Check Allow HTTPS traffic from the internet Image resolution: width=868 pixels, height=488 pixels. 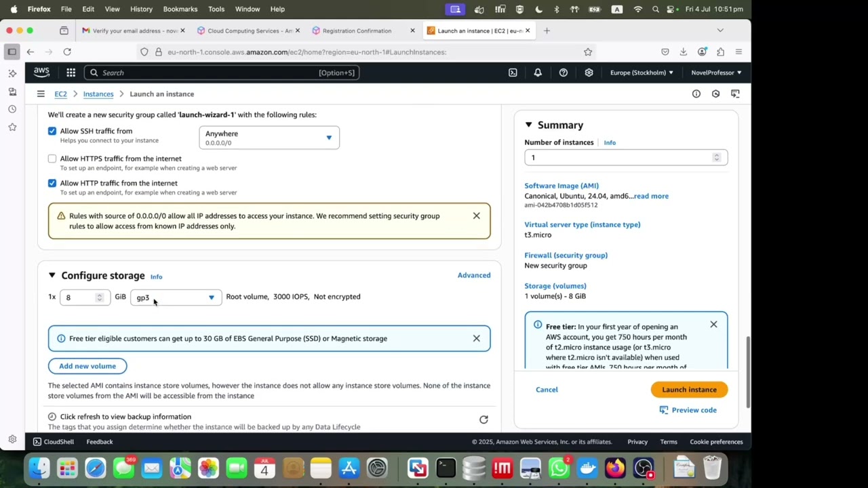coord(52,159)
